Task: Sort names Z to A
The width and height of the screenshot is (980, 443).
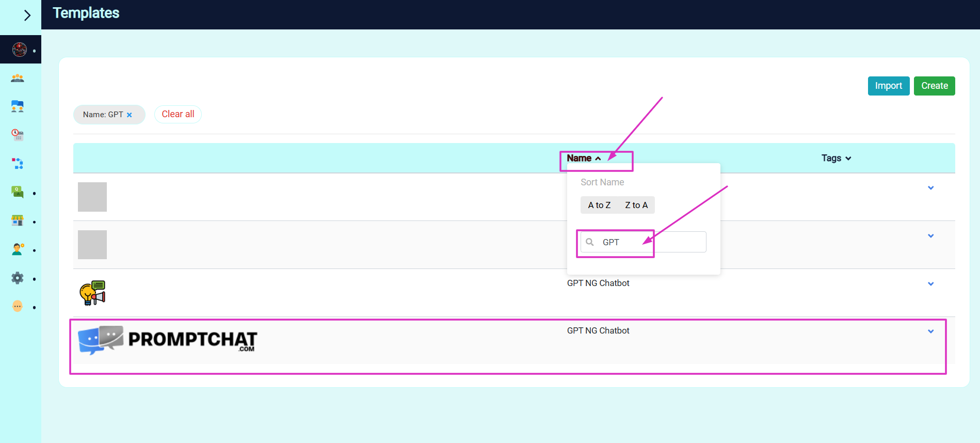Action: click(636, 205)
